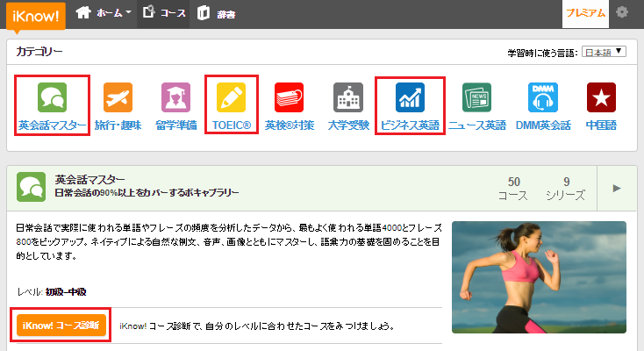Click the iKnow! コース診断 button
The image size is (644, 351).
61,326
